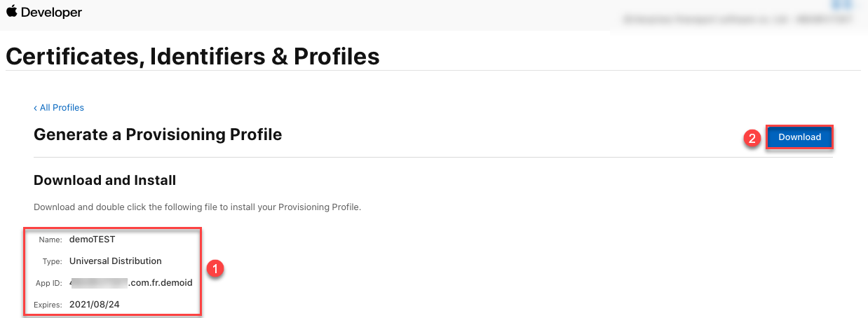868x318 pixels.
Task: Click the App ID field label
Action: click(48, 284)
